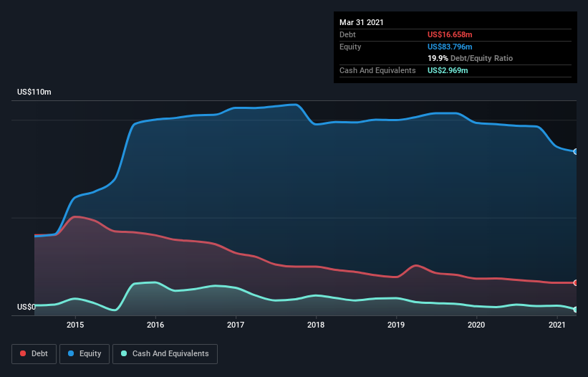The width and height of the screenshot is (588, 377).
Task: Click Cash And Equivalents label in tooltip
Action: 377,70
